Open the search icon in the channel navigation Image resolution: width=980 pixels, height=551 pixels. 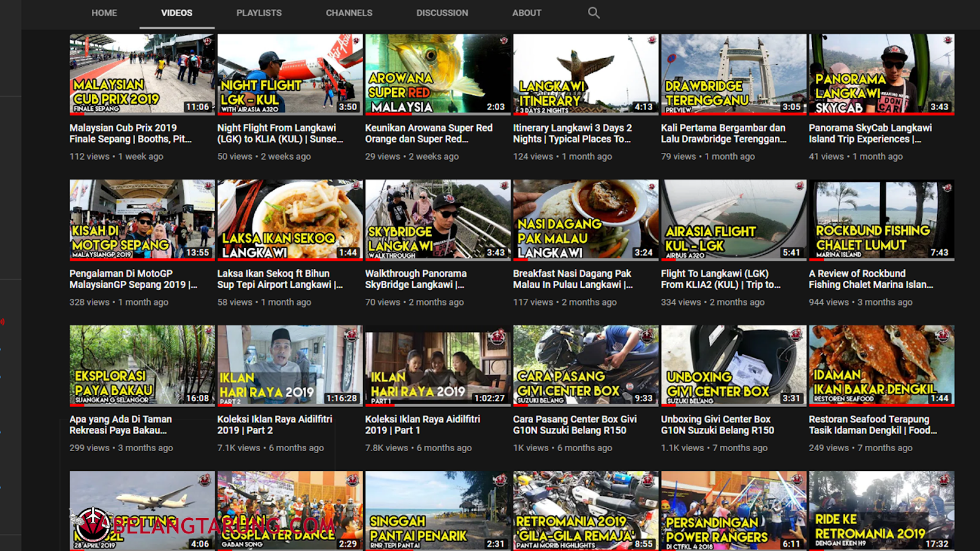(593, 12)
